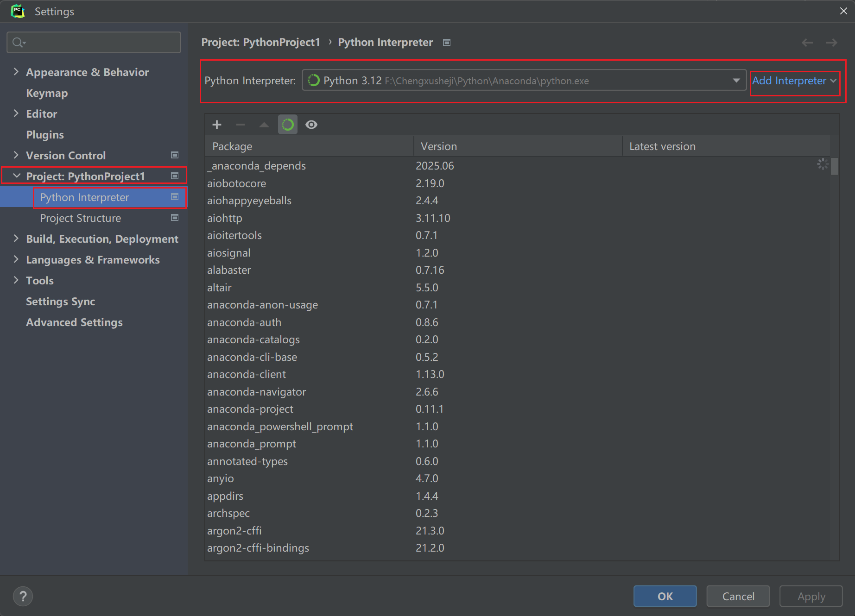Viewport: 855px width, 616px height.
Task: Toggle the Use Conda package manager icon
Action: 288,125
